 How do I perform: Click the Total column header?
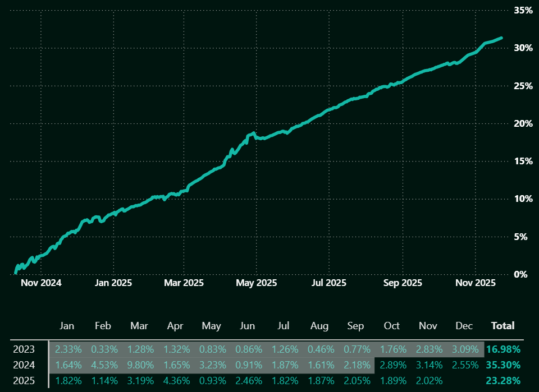(503, 326)
